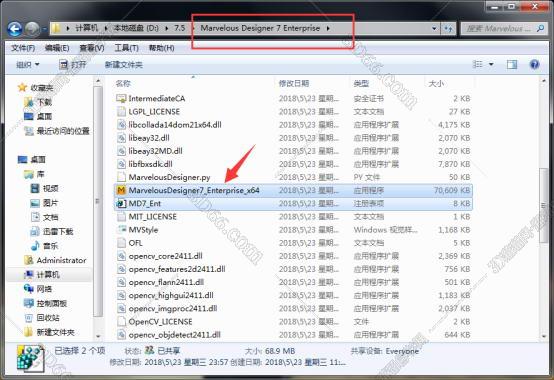
Task: Click the refresh button beside address bar
Action: (448, 29)
